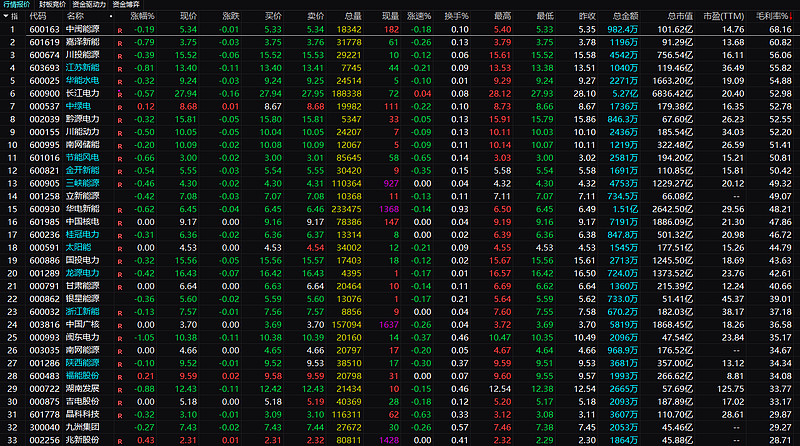The height and width of the screenshot is (446, 800).
Task: Sort by the 涨幅% column header
Action: tap(142, 16)
